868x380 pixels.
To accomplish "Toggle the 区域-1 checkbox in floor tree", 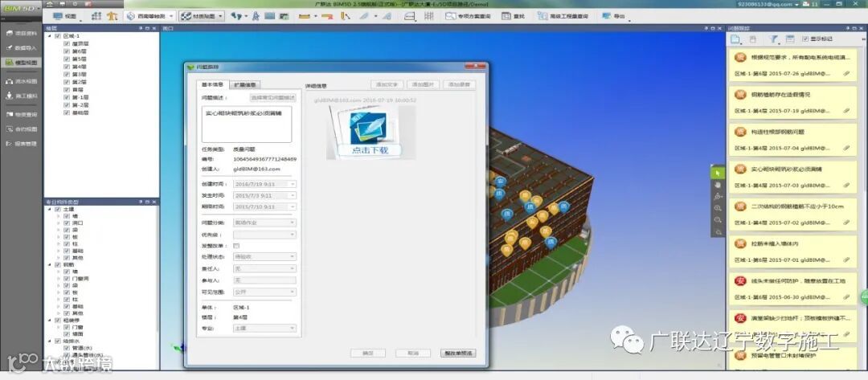I will [x=58, y=36].
